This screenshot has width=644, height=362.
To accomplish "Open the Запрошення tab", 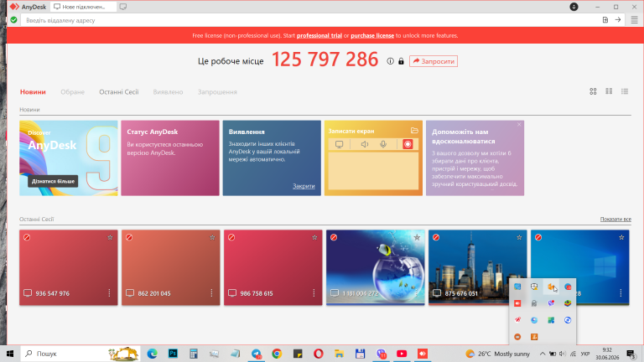I will coord(217,92).
